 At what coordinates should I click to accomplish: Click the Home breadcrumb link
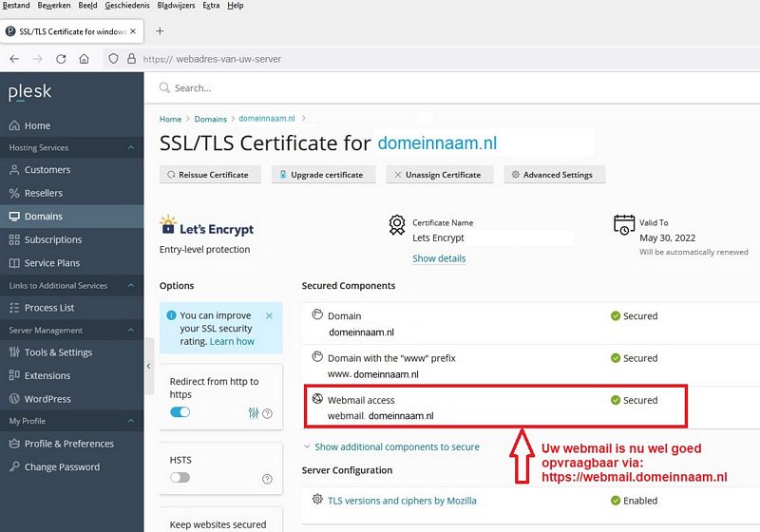pyautogui.click(x=170, y=119)
